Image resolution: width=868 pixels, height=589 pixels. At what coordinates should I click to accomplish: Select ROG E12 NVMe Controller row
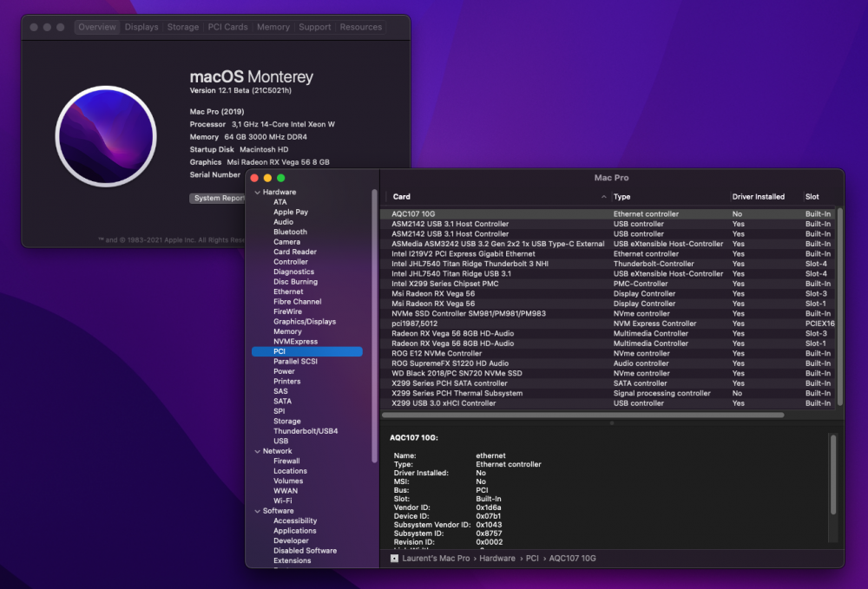[x=609, y=353]
